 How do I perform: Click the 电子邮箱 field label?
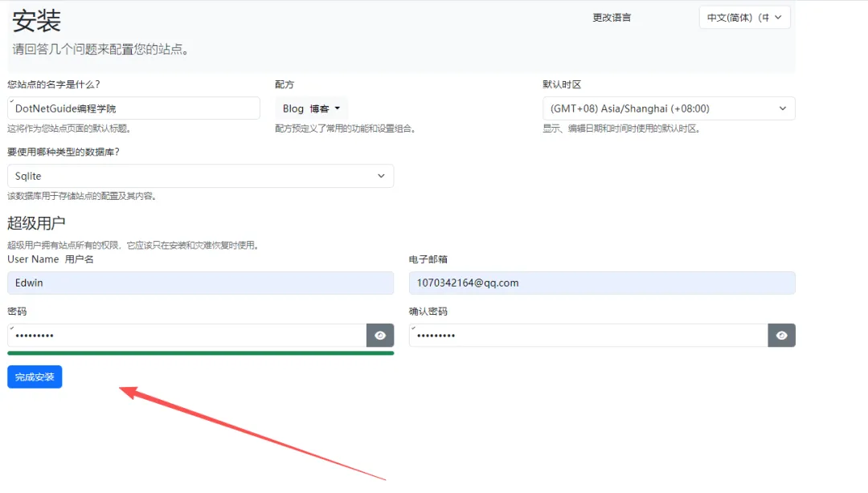pos(428,259)
